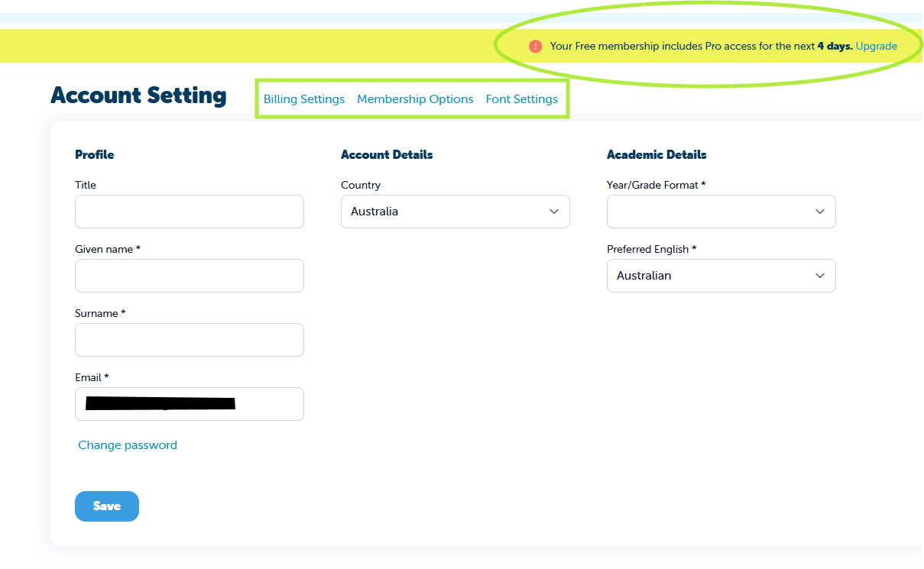Image resolution: width=924 pixels, height=569 pixels.
Task: Click the chevron arrow in the Country field
Action: point(554,212)
